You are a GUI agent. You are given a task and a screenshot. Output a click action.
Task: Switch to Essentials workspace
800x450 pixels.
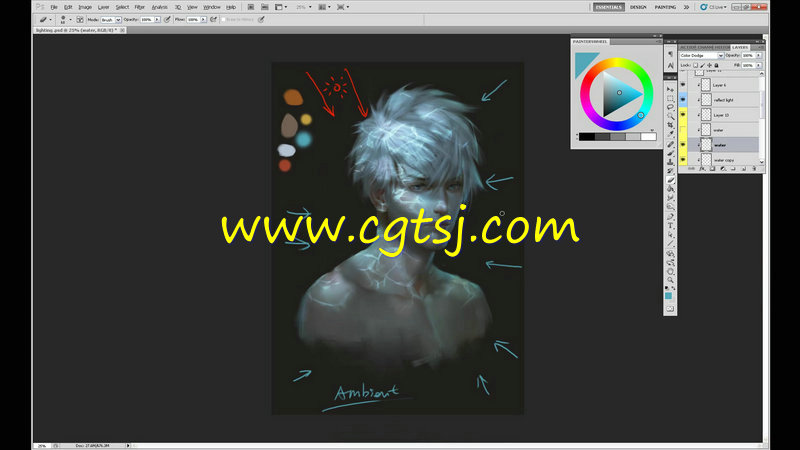click(x=609, y=7)
